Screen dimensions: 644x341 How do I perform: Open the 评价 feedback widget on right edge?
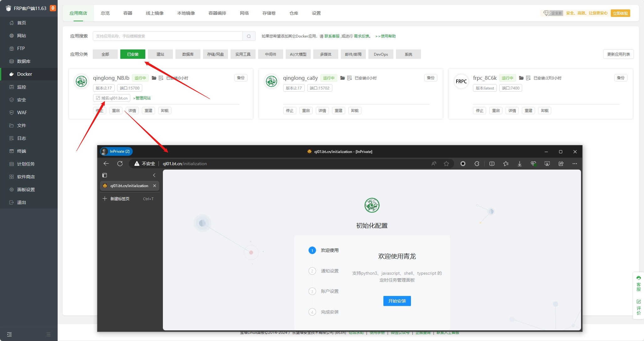pos(639,307)
